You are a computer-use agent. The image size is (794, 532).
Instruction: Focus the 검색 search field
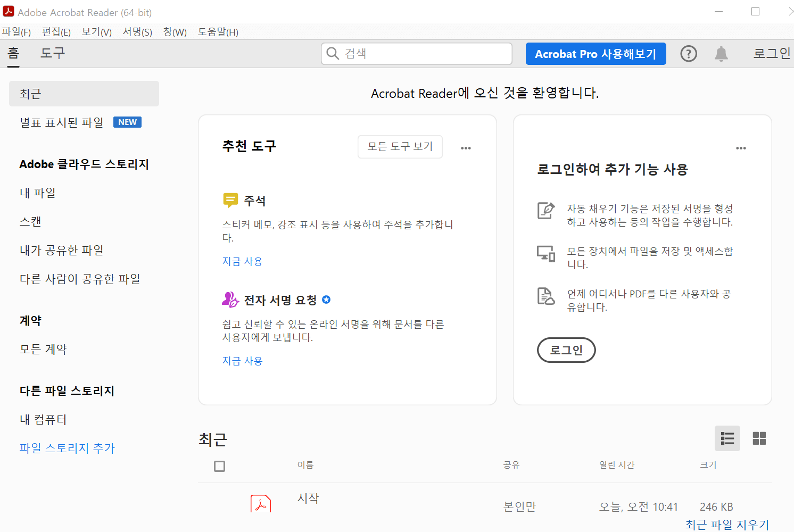tap(417, 54)
